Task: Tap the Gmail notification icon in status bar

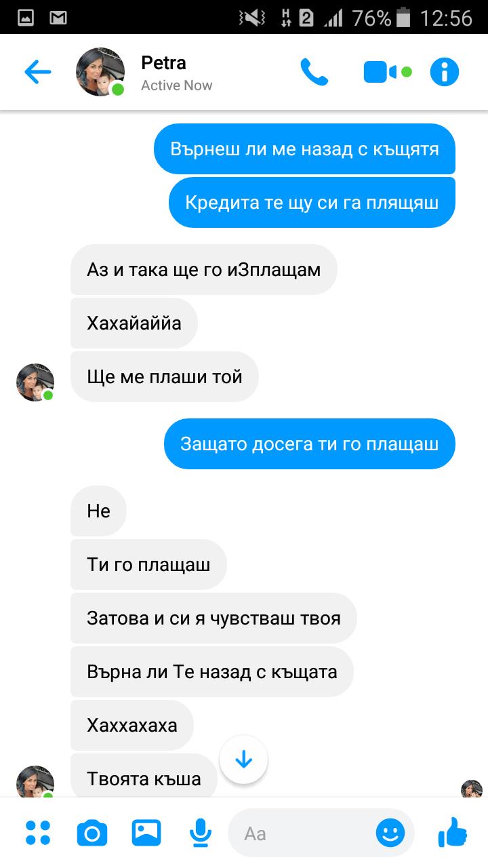Action: pyautogui.click(x=58, y=18)
